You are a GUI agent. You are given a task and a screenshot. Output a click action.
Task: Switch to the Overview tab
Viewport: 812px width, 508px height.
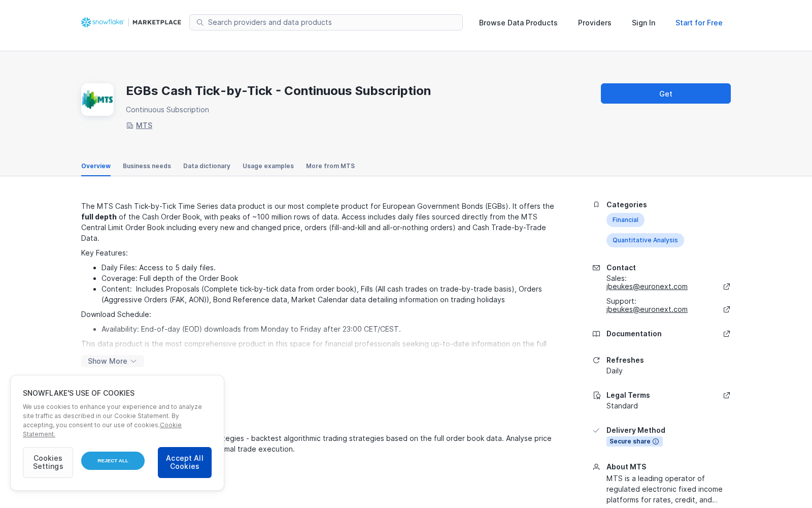(96, 166)
